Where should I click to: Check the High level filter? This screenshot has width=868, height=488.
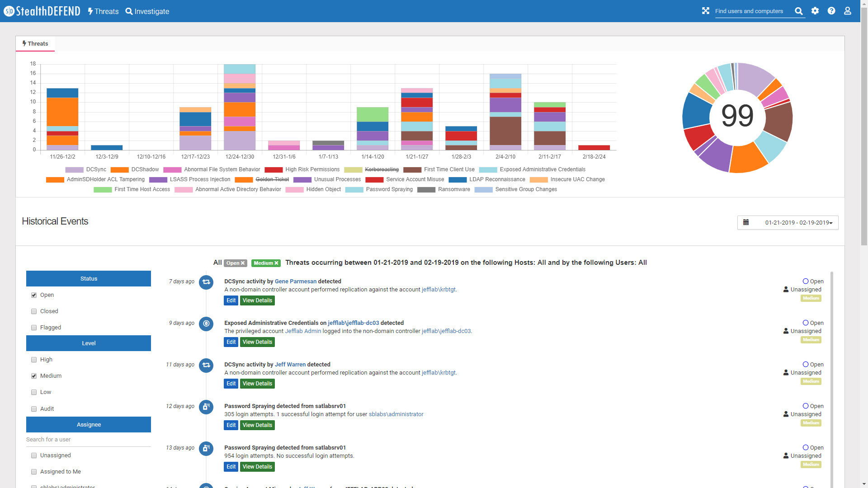pos(34,360)
